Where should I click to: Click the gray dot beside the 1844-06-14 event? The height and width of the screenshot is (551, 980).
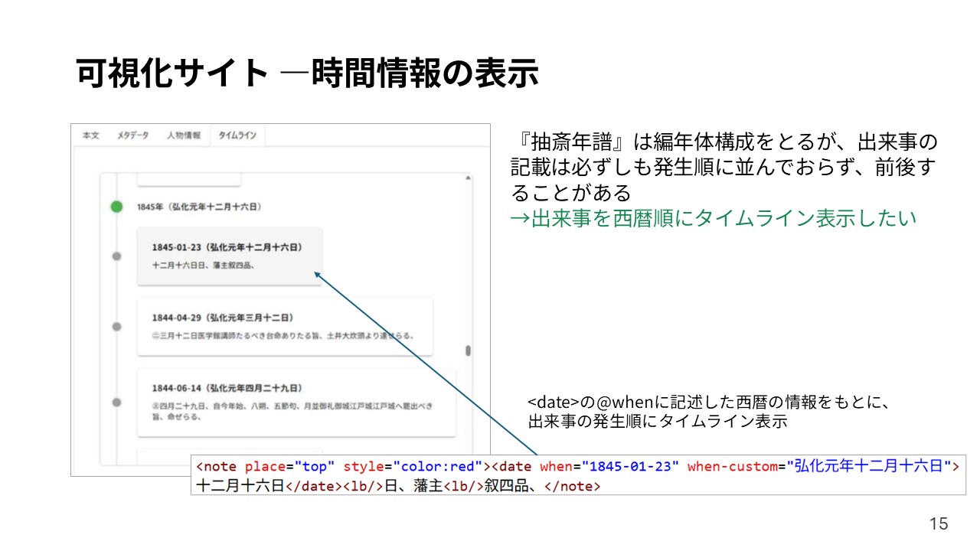click(x=116, y=402)
